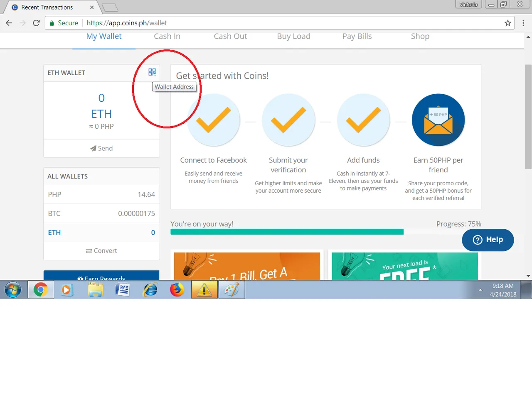Viewport: 532px width, 414px height.
Task: Open the Windows Start menu
Action: tap(13, 289)
